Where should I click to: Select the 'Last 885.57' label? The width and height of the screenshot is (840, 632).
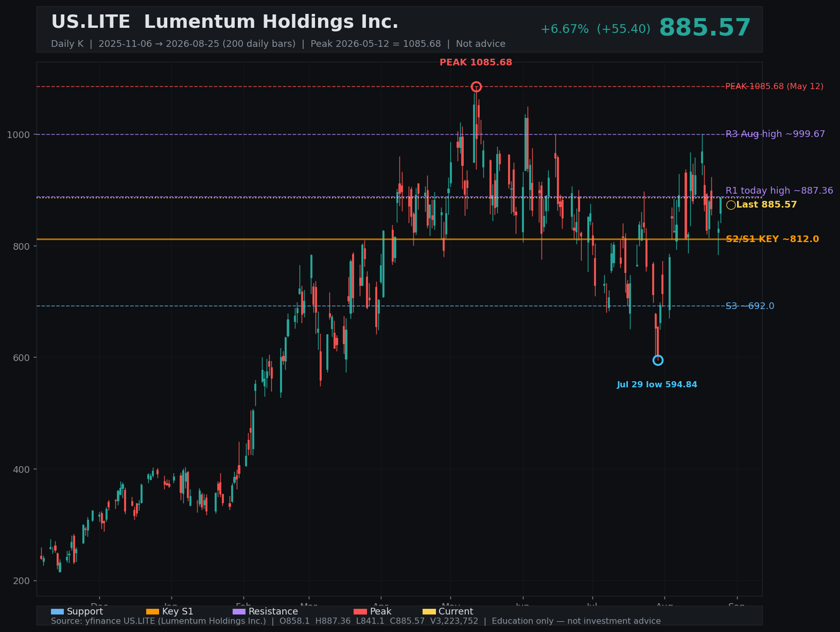tap(766, 204)
